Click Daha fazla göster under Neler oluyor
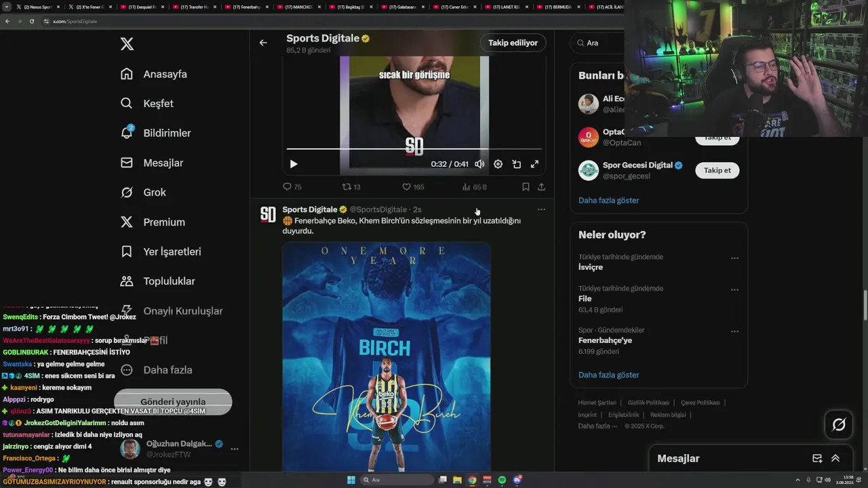This screenshot has width=868, height=488. click(x=608, y=375)
